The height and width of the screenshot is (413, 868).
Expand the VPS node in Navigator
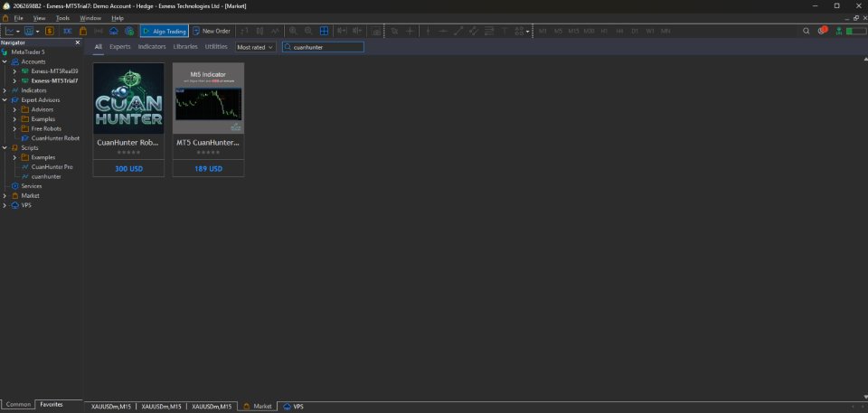pos(5,205)
